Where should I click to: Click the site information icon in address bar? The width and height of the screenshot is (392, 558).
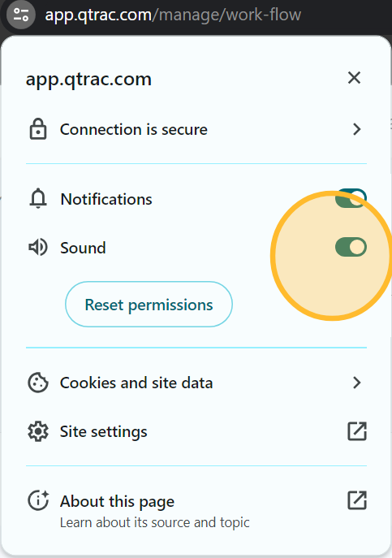(21, 15)
